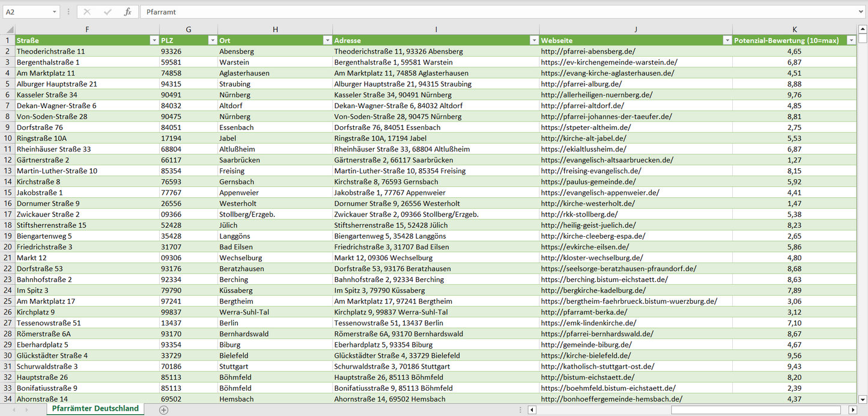Add a new sheet with plus button

pyautogui.click(x=163, y=409)
